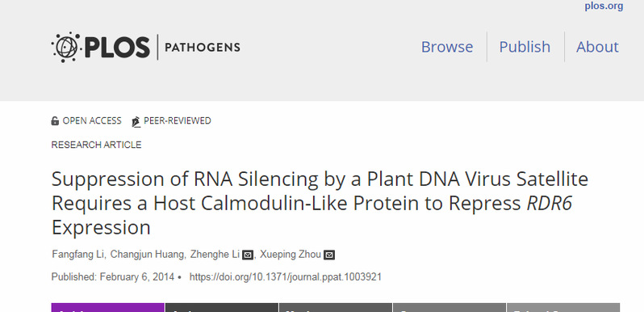Click envelope icon next to Zhenghe Li
The height and width of the screenshot is (312, 644).
pyautogui.click(x=248, y=255)
